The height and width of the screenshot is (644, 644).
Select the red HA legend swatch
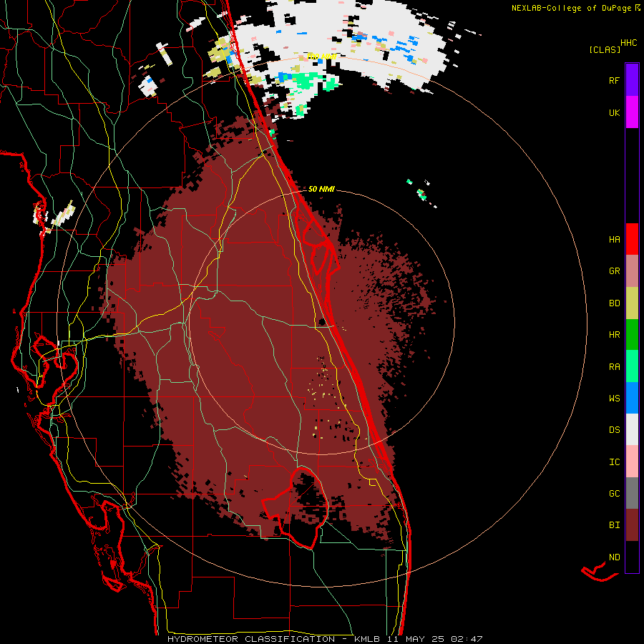632,239
